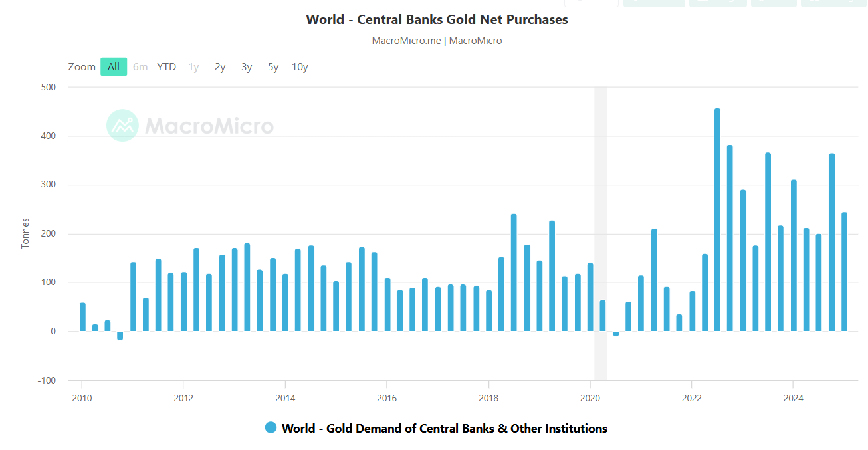Switch zoom range to YTD
Image resolution: width=868 pixels, height=450 pixels.
(x=166, y=66)
